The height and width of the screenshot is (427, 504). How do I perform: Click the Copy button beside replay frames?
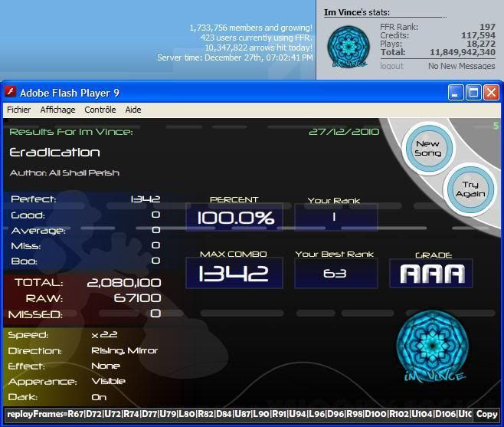[486, 414]
